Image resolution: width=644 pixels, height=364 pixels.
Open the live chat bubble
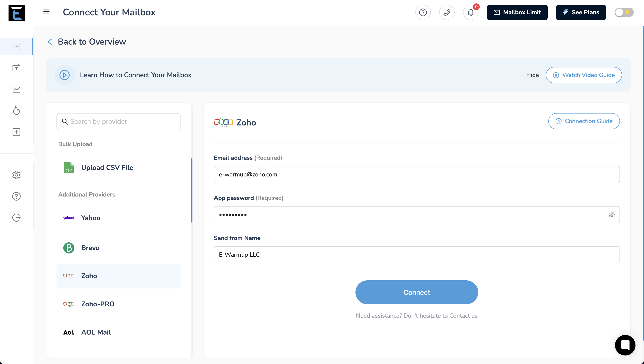[625, 345]
